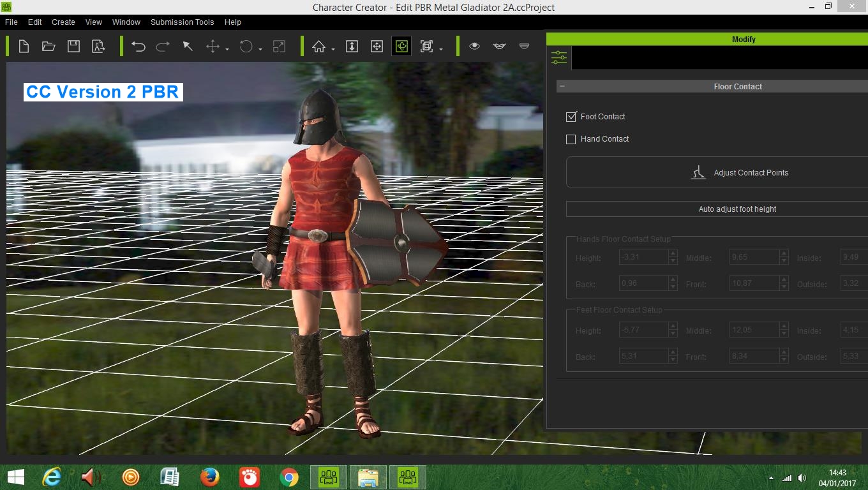Click Adjust Contact Points button
Screen dimensions: 868x490
pyautogui.click(x=717, y=172)
